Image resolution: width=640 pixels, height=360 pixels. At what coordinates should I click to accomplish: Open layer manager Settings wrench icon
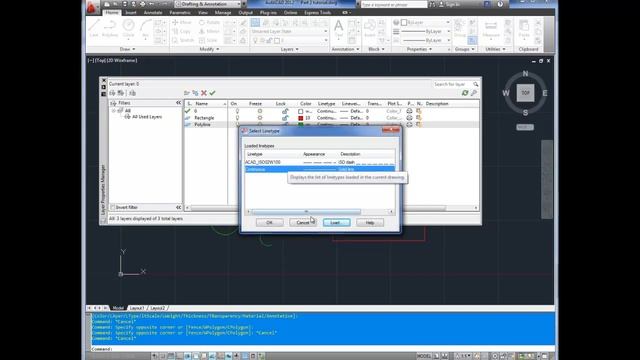tap(474, 93)
